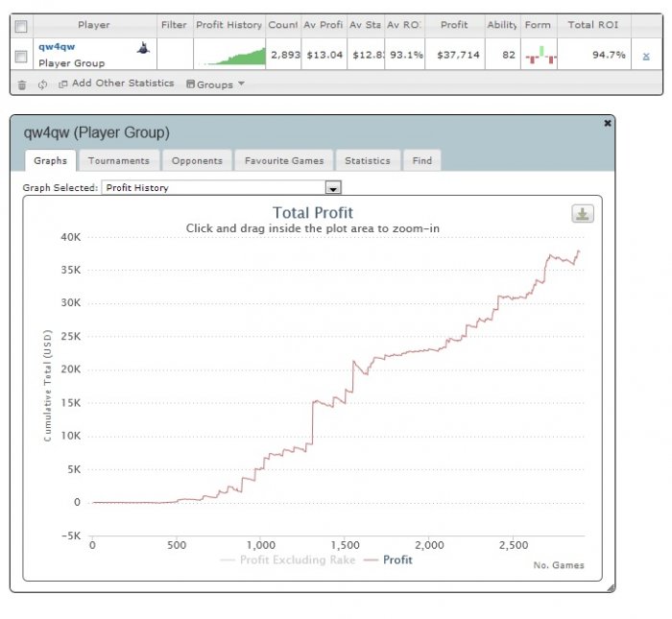This screenshot has width=672, height=619.
Task: Sort by the Av Profit column header
Action: (324, 25)
